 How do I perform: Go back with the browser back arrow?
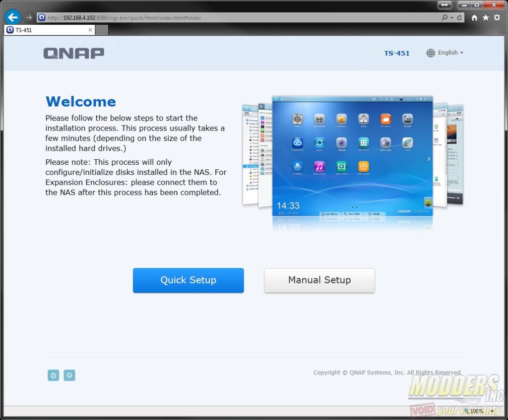pos(13,17)
